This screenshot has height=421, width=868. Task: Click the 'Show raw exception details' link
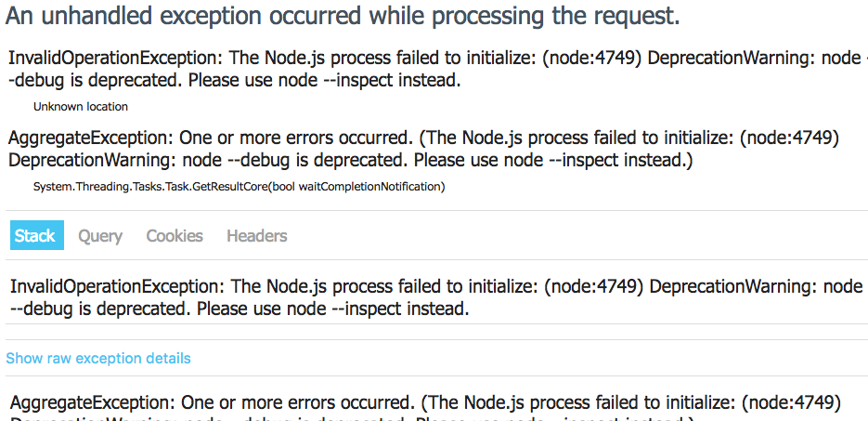98,358
